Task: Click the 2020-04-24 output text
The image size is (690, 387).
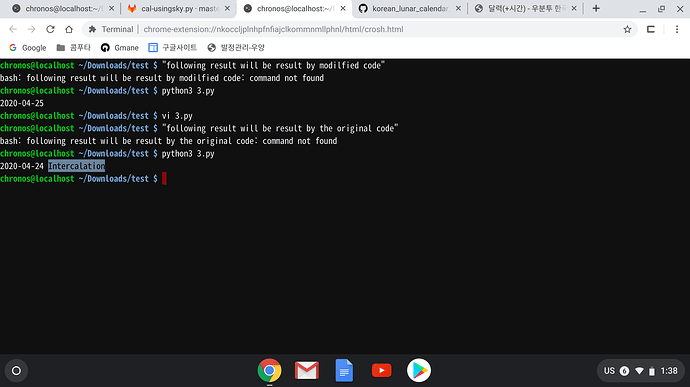Action: click(x=22, y=166)
